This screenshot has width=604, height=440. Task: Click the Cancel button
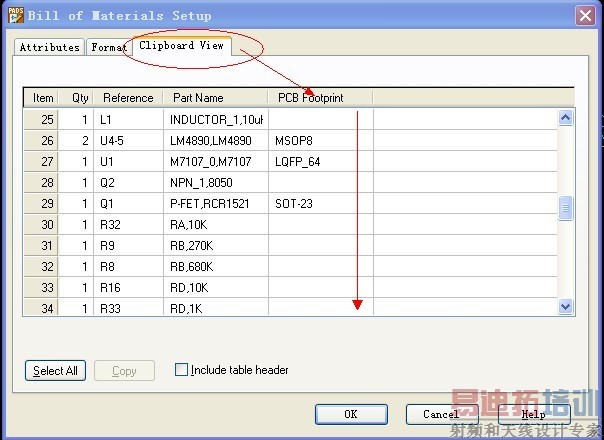(442, 415)
